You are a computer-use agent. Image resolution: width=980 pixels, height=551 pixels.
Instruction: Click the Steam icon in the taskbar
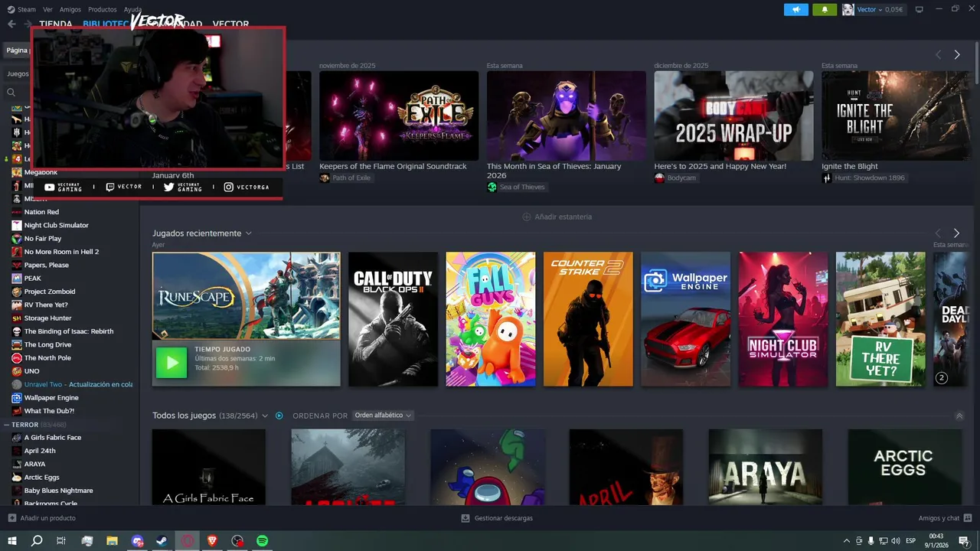point(162,540)
